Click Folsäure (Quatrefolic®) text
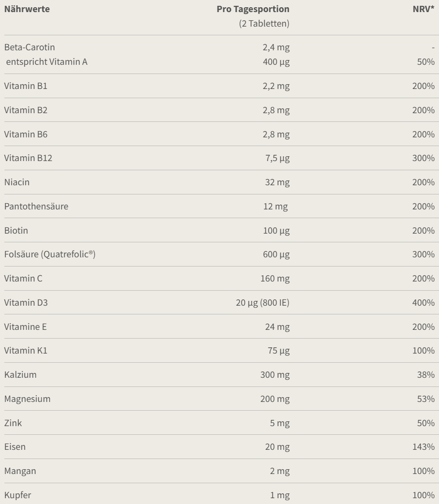The image size is (439, 504). pos(50,254)
